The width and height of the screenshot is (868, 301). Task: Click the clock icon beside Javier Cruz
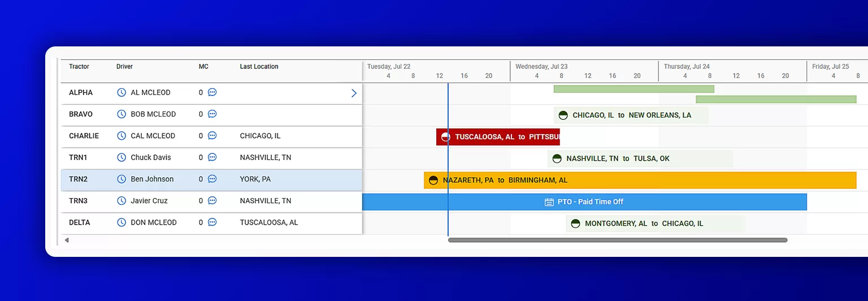(x=121, y=201)
